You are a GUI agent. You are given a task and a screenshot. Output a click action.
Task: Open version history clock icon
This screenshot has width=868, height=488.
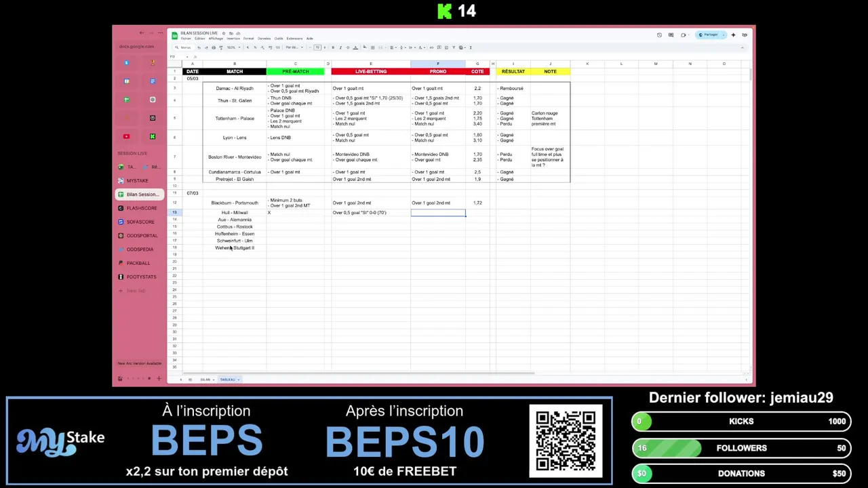pyautogui.click(x=659, y=35)
